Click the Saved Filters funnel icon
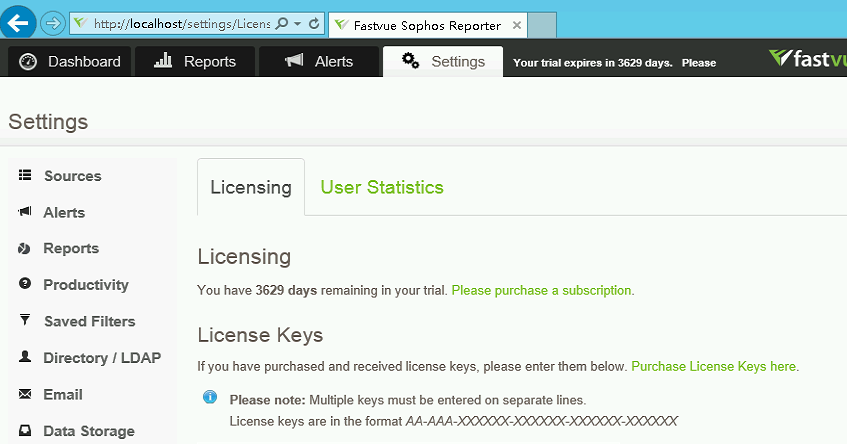This screenshot has width=847, height=444. (25, 319)
